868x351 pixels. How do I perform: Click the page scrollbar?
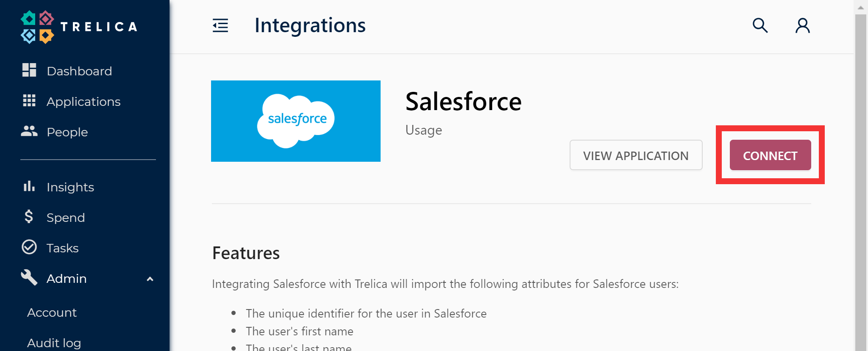pyautogui.click(x=861, y=182)
